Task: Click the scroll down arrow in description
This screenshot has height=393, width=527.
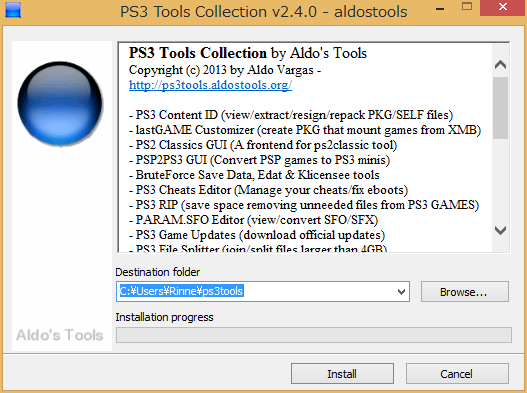Action: (x=501, y=231)
